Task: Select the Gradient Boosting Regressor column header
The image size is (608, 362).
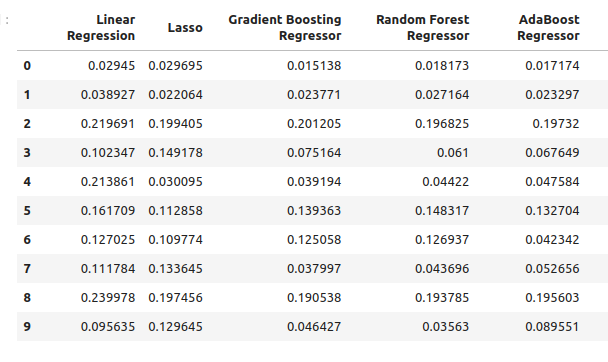Action: pos(285,28)
